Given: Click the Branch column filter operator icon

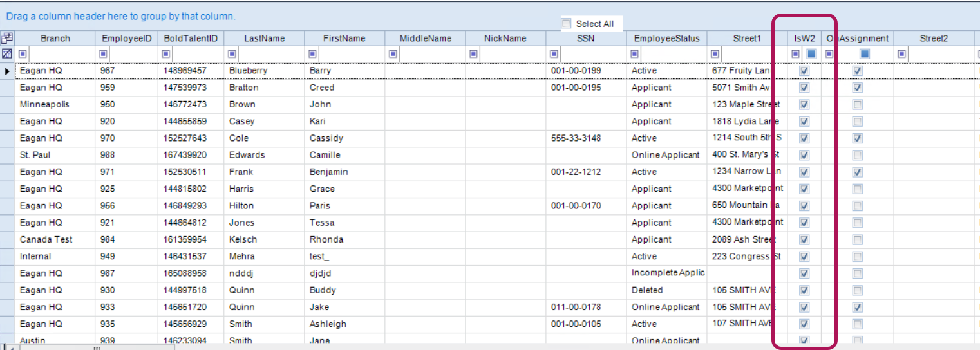Looking at the screenshot, I should [x=23, y=54].
